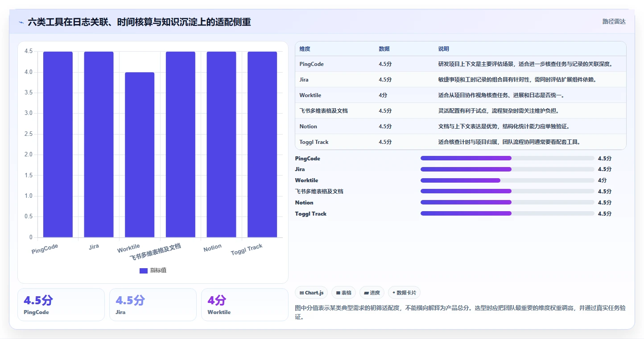This screenshot has width=644, height=339.
Task: Click the PingCode bar in the chart
Action: (x=58, y=144)
